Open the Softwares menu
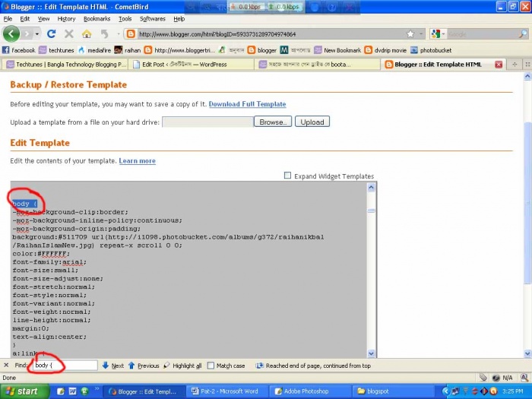Screen dimensions: 532x399 click(152, 19)
